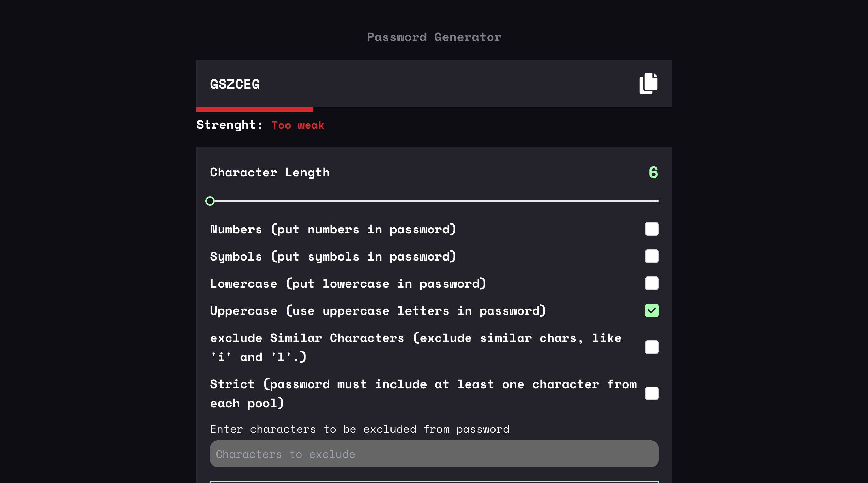Click the green generate button at bottom

pos(434,482)
